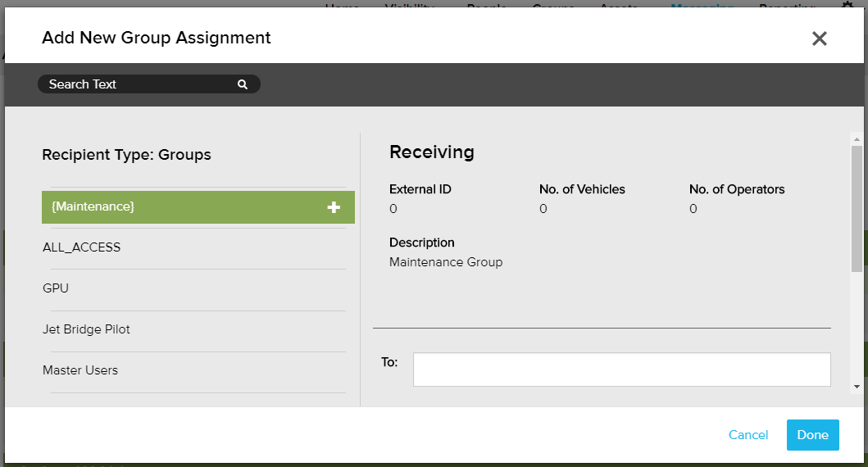Image resolution: width=868 pixels, height=467 pixels.
Task: Click the Cancel link
Action: [x=748, y=435]
